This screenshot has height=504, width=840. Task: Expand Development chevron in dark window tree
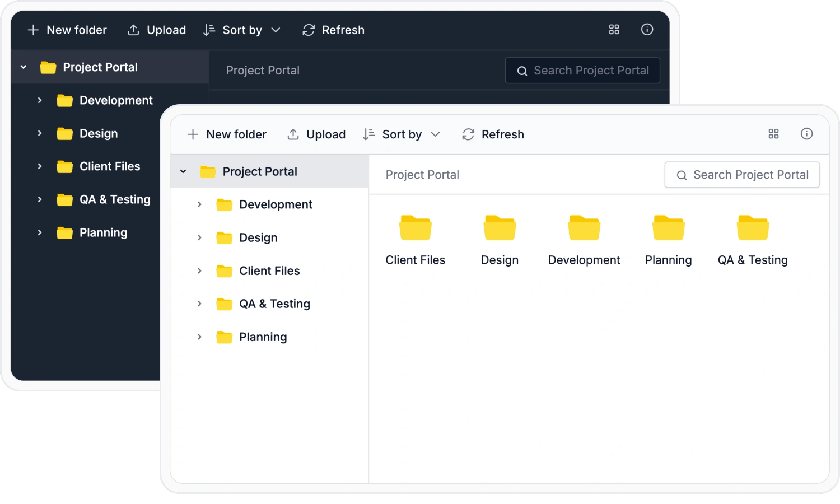[40, 100]
